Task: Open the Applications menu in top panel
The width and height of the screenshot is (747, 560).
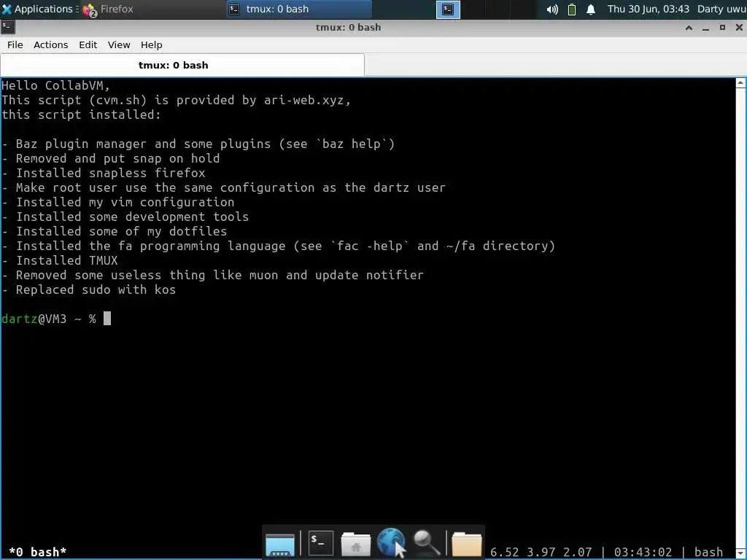Action: point(39,9)
